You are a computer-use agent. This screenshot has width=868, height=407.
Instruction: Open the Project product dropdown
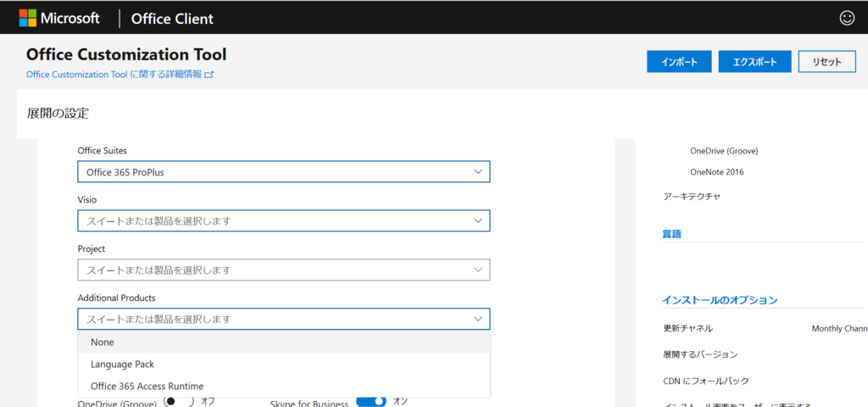coord(284,270)
